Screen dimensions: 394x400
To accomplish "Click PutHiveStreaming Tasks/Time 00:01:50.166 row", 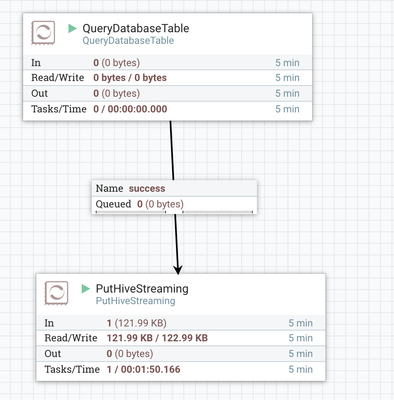I will [x=181, y=369].
